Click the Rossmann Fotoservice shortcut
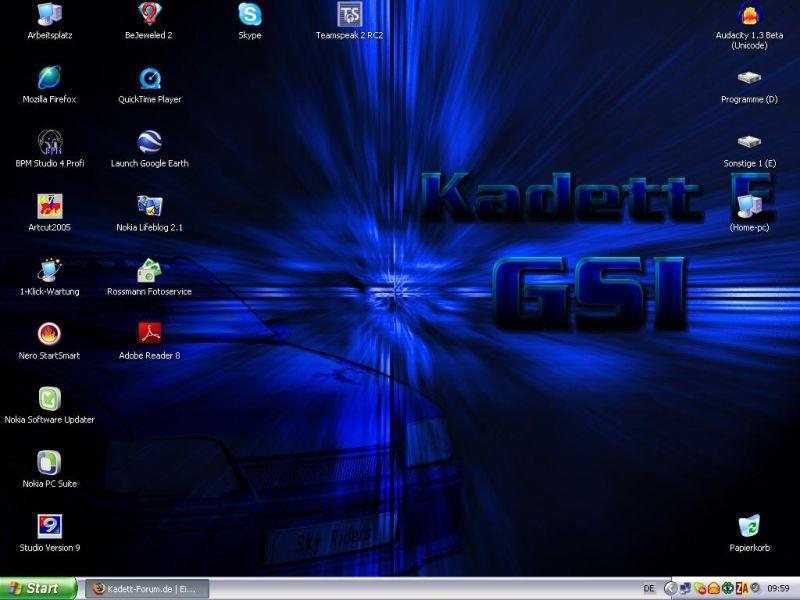 click(x=149, y=270)
